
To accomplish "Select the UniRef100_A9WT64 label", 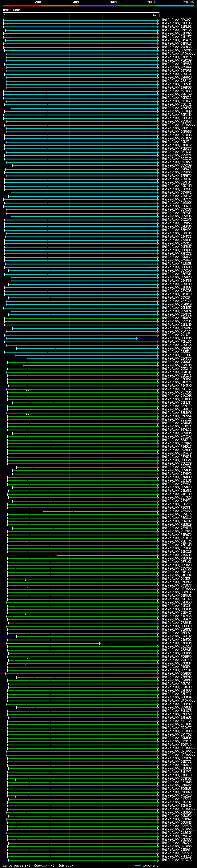I will tap(177, 684).
